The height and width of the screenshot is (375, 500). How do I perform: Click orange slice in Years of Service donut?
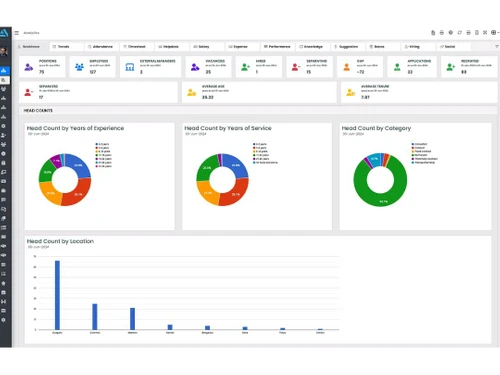[207, 193]
